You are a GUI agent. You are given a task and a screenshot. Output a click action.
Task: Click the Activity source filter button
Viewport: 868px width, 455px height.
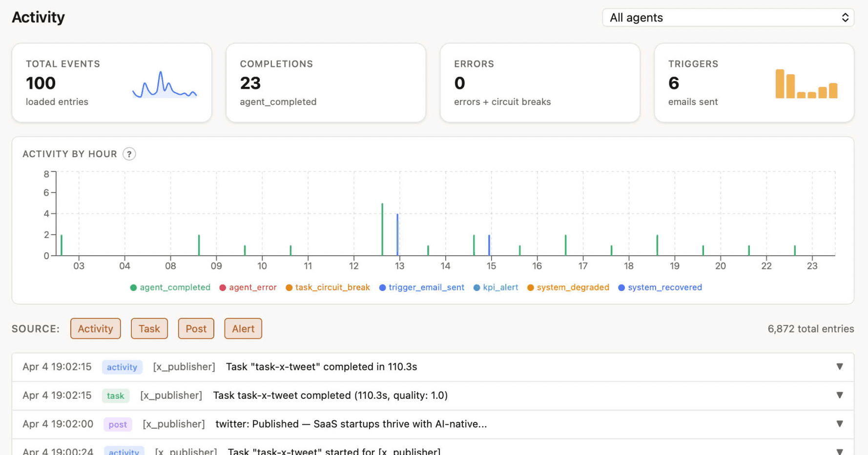click(95, 329)
